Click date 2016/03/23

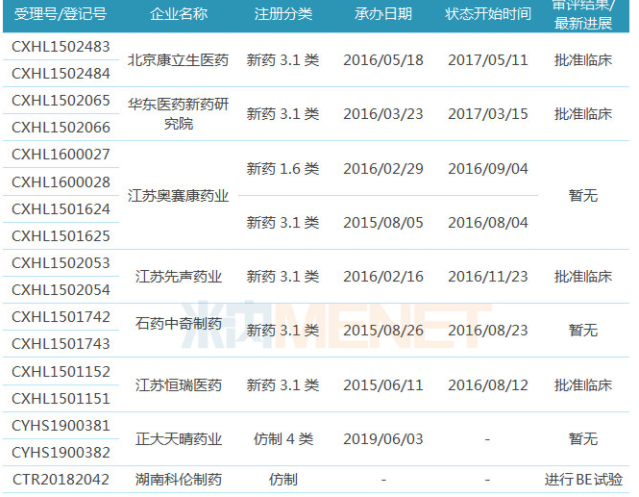pyautogui.click(x=383, y=114)
